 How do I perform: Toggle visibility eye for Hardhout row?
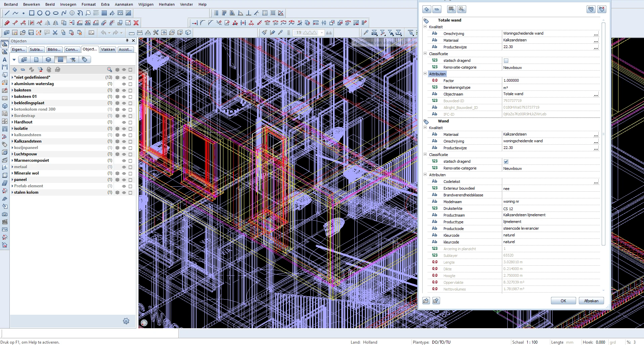pyautogui.click(x=124, y=122)
